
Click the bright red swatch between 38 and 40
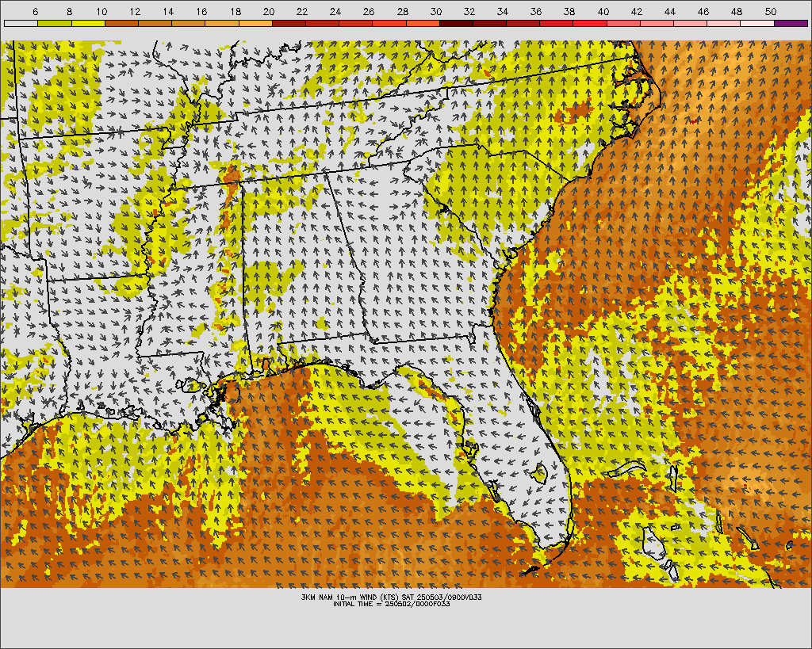tap(590, 23)
